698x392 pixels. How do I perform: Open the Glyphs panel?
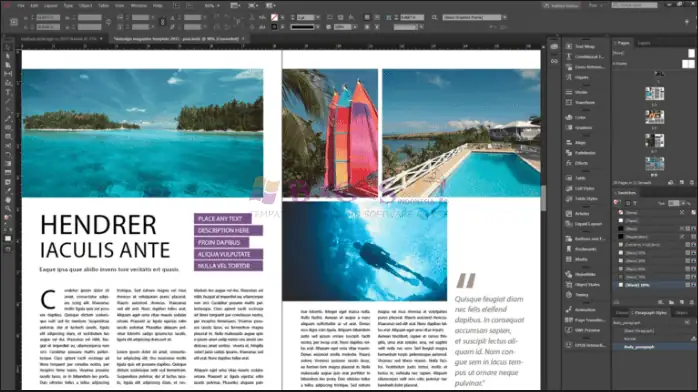tap(577, 77)
